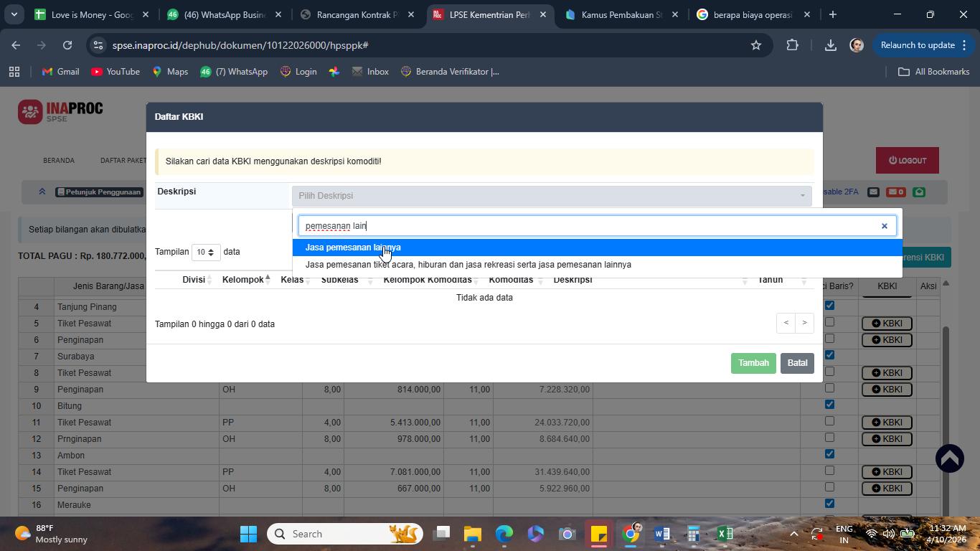Open Excel from the taskbar

pos(725,534)
